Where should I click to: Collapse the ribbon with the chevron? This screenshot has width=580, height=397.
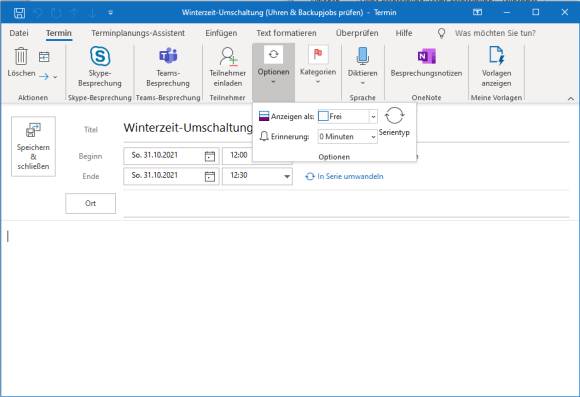pos(571,98)
